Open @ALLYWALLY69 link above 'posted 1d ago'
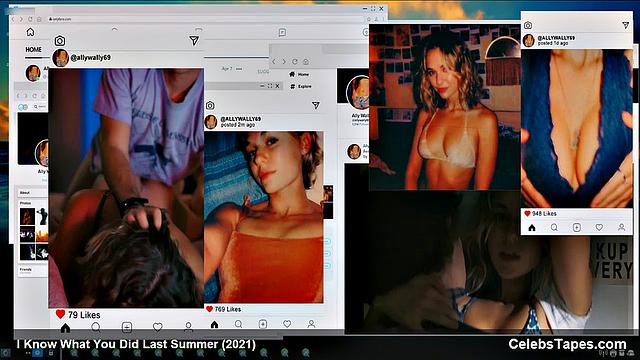 556,38
